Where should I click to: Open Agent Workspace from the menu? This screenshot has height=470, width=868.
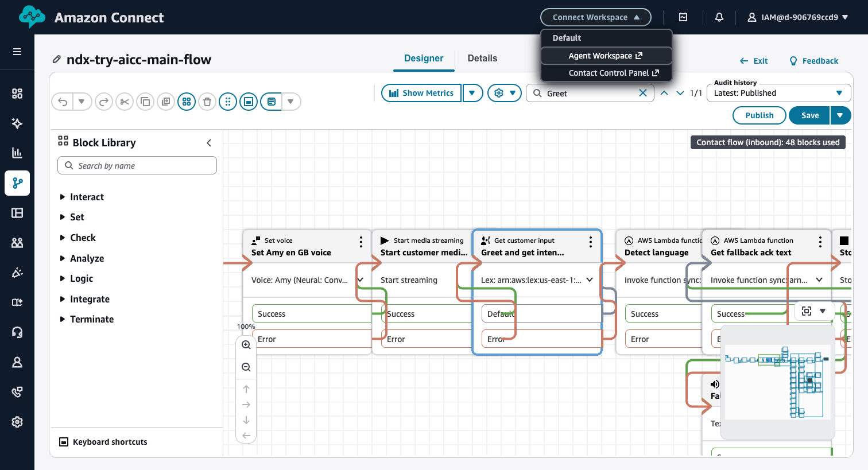coord(606,56)
